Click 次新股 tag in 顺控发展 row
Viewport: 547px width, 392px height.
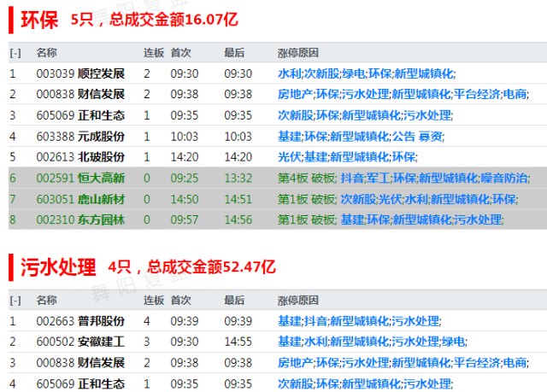click(321, 73)
